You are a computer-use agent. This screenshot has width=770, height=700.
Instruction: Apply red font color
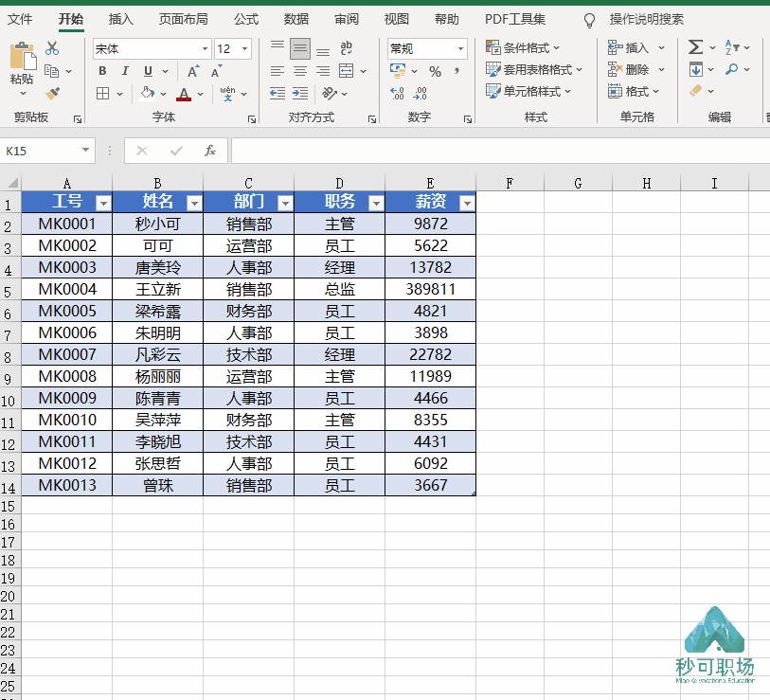(x=184, y=94)
